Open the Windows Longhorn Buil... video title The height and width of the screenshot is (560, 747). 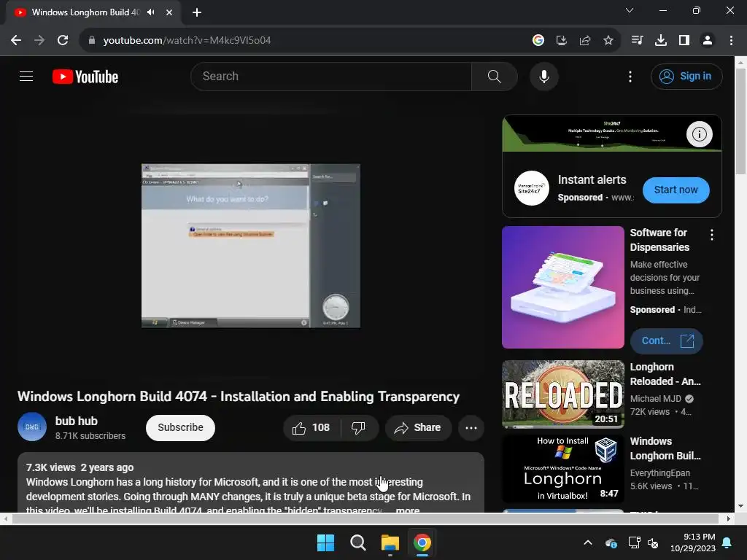click(665, 448)
